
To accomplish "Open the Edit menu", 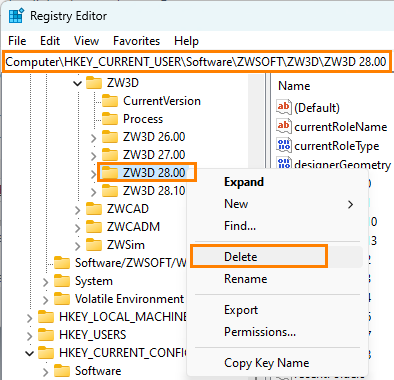I will click(x=50, y=41).
